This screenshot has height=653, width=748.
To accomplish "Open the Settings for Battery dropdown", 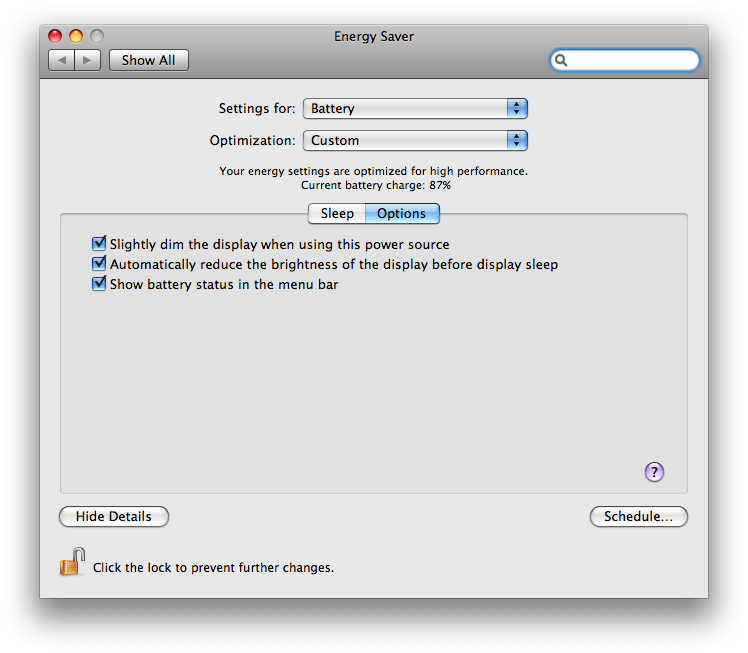I will click(x=415, y=109).
